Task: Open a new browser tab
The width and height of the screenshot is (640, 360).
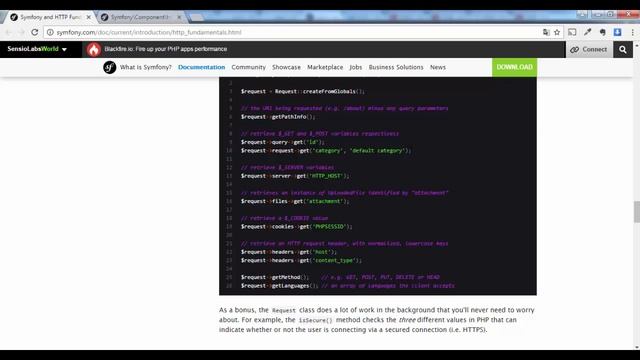Action: pos(197,17)
